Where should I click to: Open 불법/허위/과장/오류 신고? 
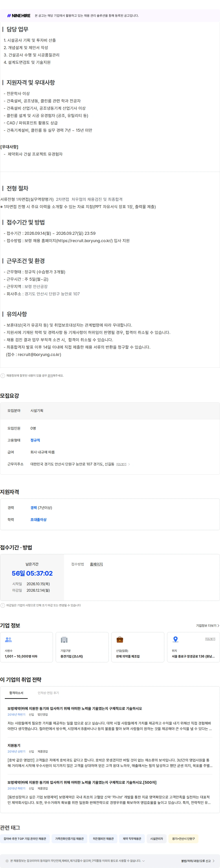198,861
